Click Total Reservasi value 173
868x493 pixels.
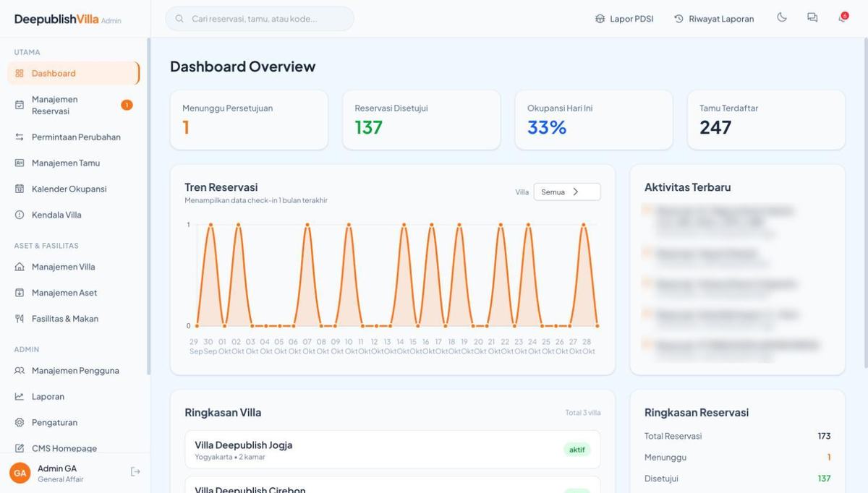click(x=824, y=436)
